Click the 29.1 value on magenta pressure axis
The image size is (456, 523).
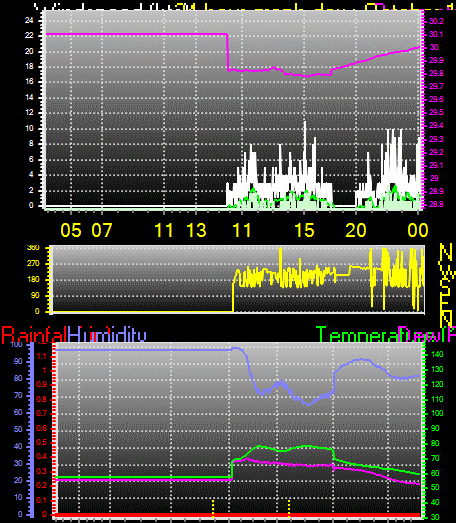click(x=436, y=165)
